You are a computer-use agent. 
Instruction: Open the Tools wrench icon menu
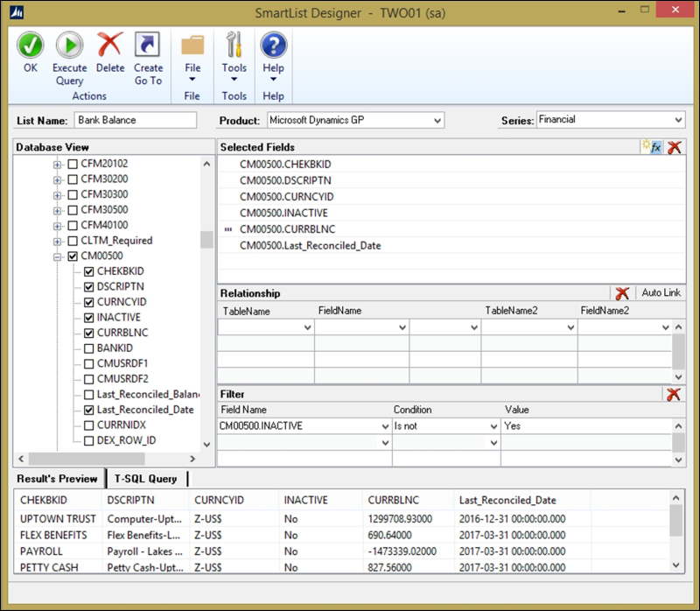234,45
